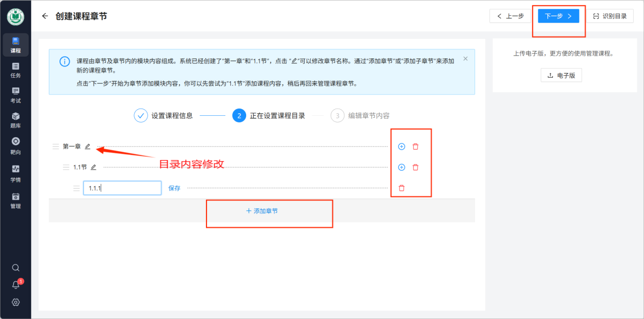Click 添加章节 to add a chapter
This screenshot has height=319, width=644.
tap(262, 211)
